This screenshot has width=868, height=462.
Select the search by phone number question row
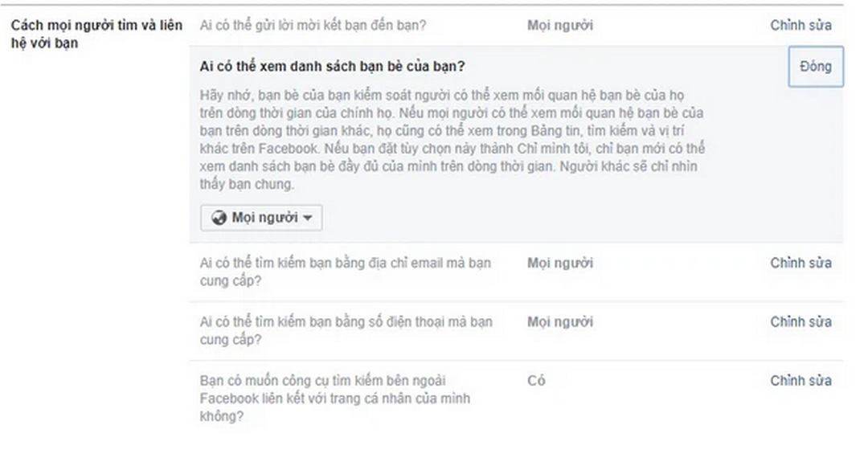516,331
